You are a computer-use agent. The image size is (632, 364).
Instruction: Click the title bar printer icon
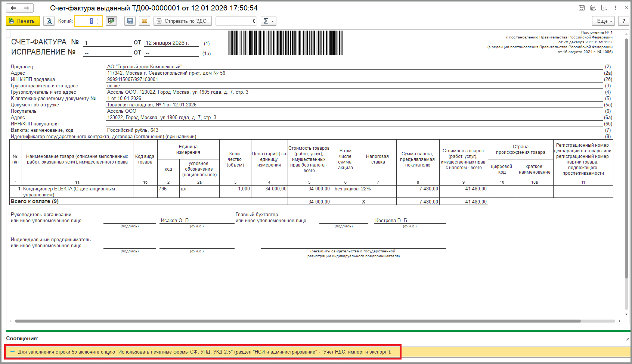[593, 8]
